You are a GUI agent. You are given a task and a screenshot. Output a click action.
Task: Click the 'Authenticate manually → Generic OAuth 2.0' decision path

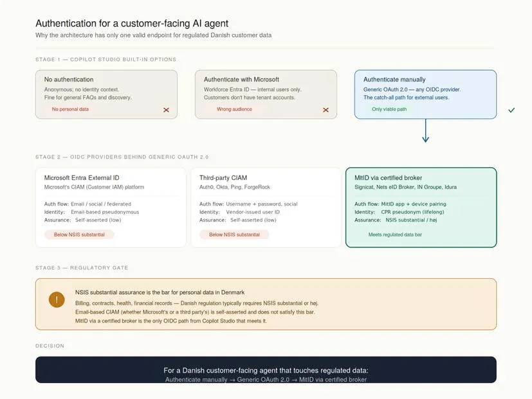click(x=266, y=379)
